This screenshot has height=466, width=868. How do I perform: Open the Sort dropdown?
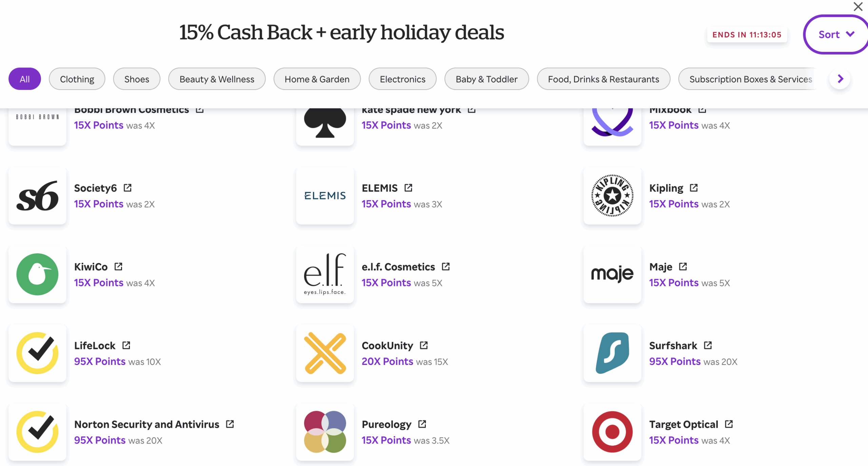point(835,34)
